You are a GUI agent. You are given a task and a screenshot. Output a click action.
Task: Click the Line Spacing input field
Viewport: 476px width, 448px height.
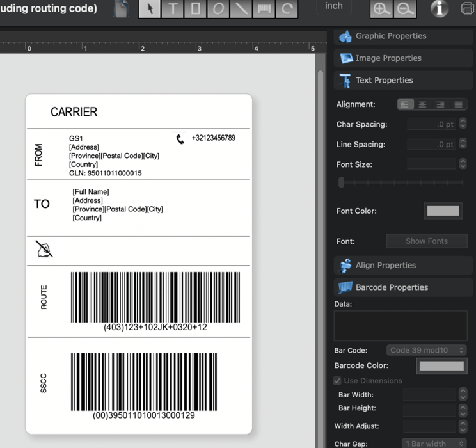pos(431,144)
